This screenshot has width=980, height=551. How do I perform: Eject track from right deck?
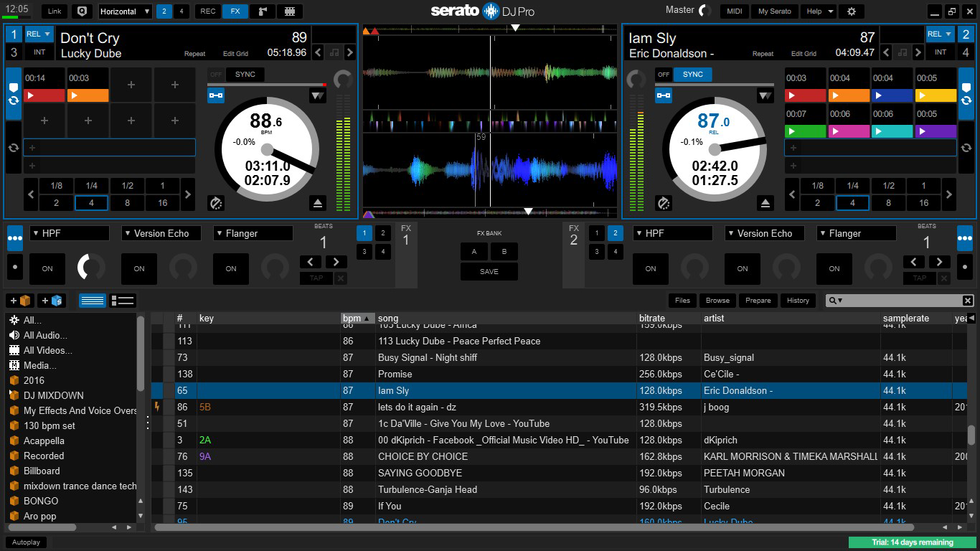765,204
